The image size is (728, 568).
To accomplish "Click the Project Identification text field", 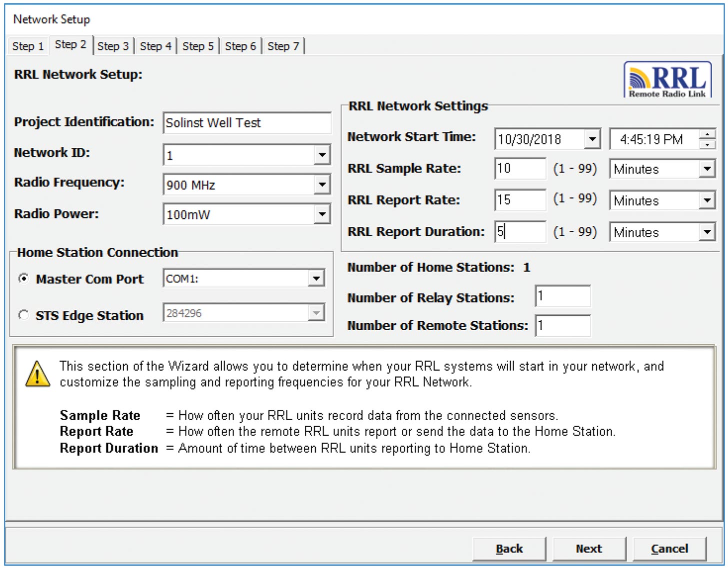I will 247,123.
